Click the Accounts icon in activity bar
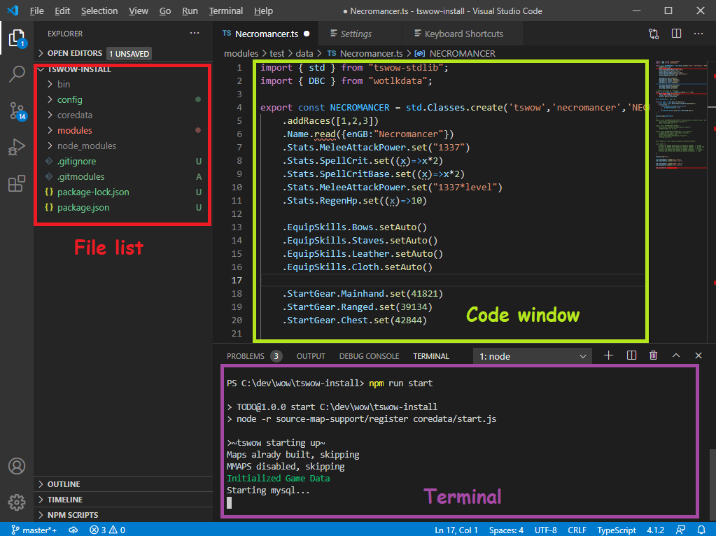This screenshot has width=716, height=536. pyautogui.click(x=17, y=466)
